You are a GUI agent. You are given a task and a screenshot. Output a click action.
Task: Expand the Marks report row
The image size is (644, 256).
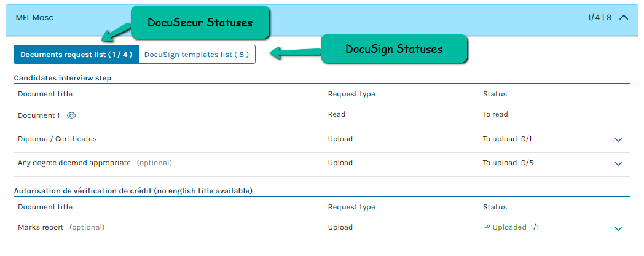point(618,228)
